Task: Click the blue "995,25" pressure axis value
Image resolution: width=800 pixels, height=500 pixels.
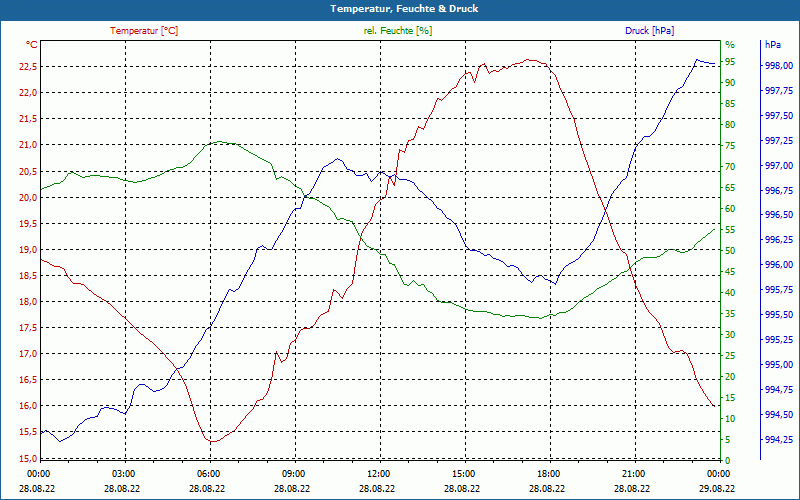Action: tap(779, 340)
